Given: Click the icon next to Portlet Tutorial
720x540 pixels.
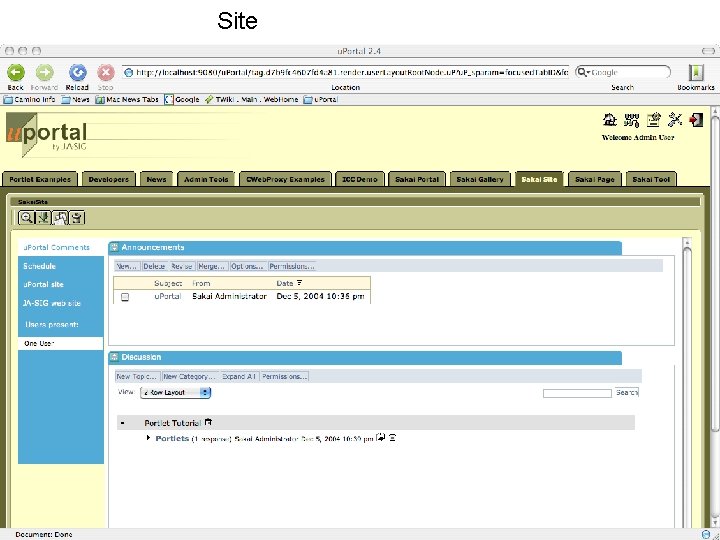Looking at the screenshot, I should pos(208,422).
